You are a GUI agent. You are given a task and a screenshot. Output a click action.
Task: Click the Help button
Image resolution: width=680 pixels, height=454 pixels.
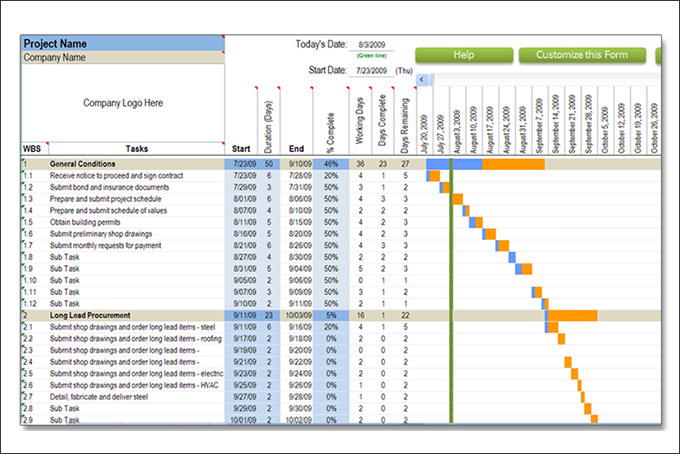(x=464, y=55)
